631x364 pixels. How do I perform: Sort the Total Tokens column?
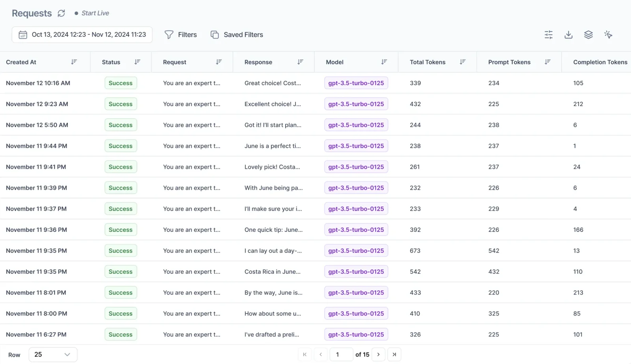coord(463,62)
